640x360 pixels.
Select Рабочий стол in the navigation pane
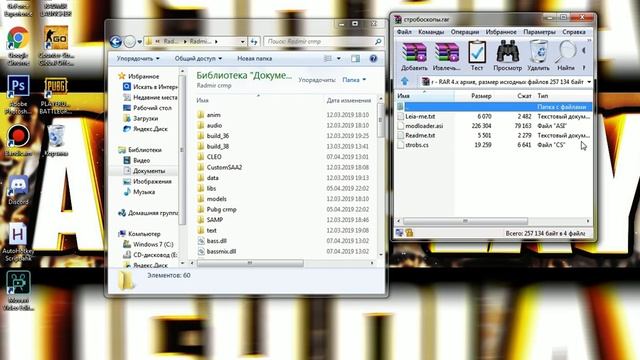point(152,108)
